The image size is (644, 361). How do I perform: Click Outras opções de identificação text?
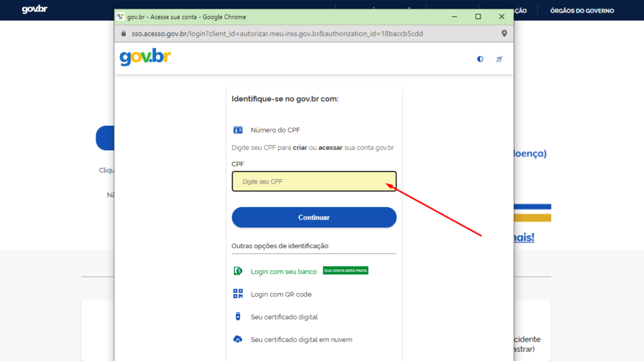(280, 246)
